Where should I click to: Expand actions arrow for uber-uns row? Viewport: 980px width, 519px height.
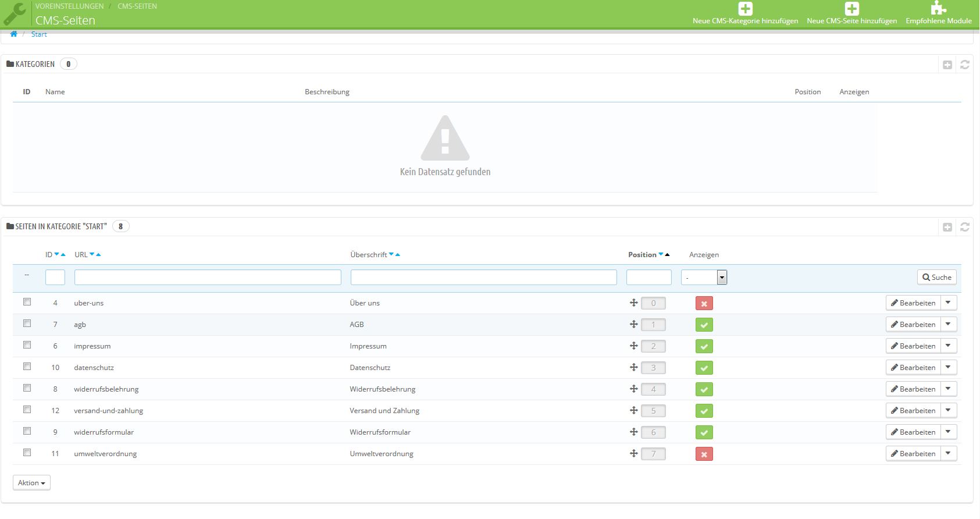pyautogui.click(x=948, y=303)
